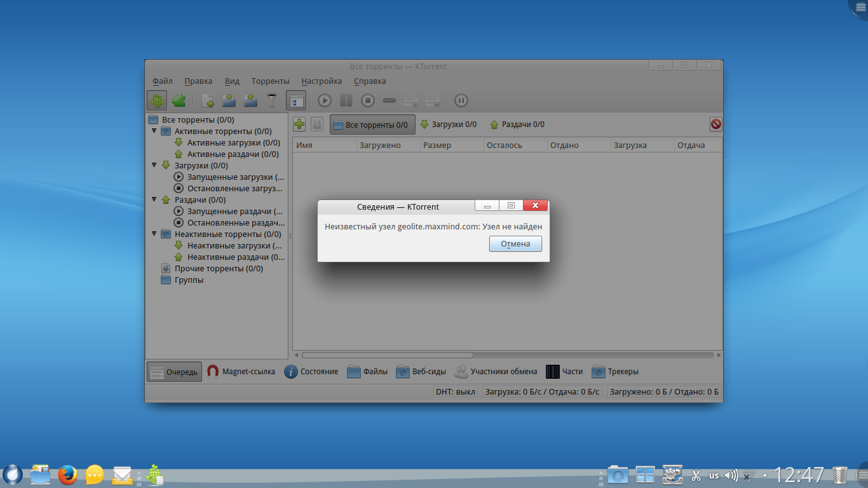Click the volume speaker icon in system tray
868x488 pixels.
point(731,475)
